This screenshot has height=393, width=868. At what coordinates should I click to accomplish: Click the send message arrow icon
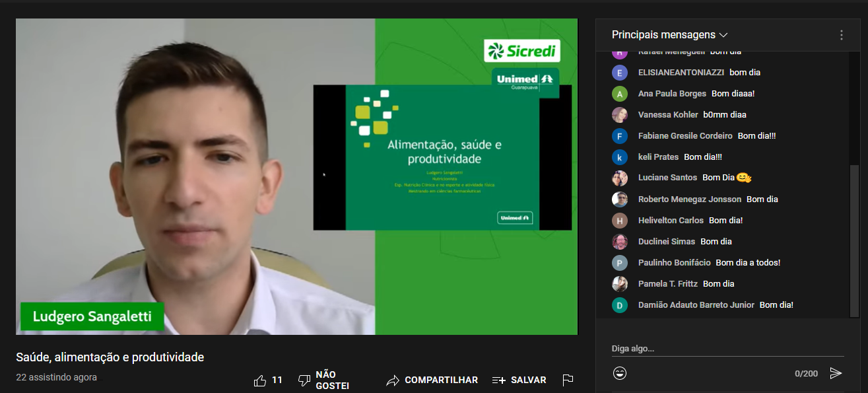(836, 373)
